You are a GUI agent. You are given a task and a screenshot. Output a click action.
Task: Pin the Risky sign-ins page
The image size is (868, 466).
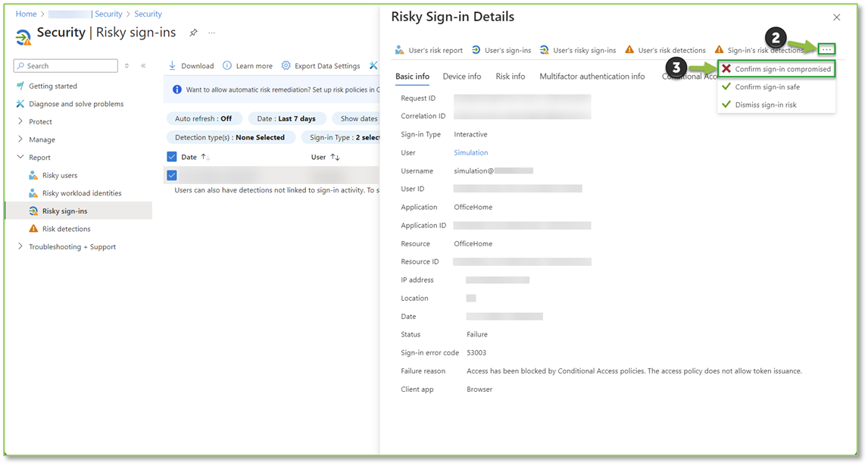click(193, 33)
